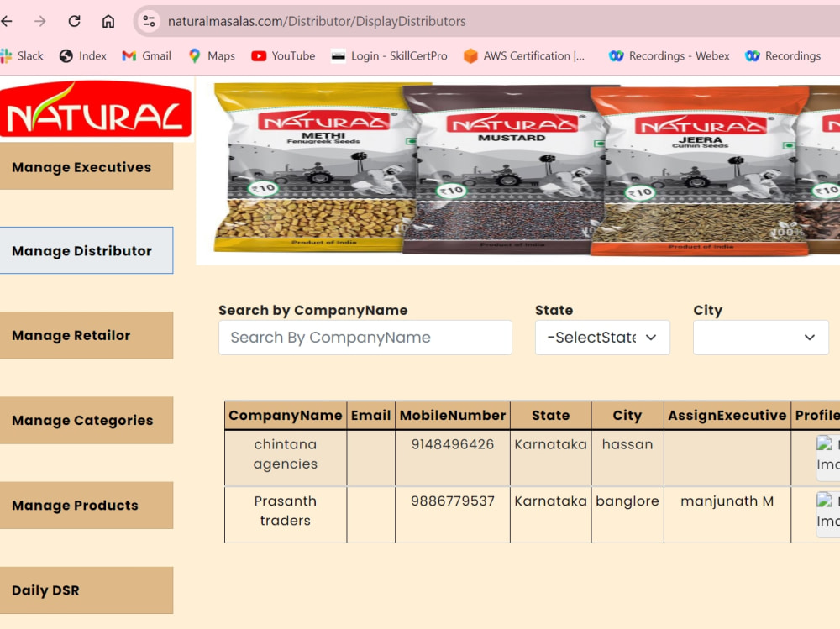
Task: Click the Natural logo
Action: point(96,109)
